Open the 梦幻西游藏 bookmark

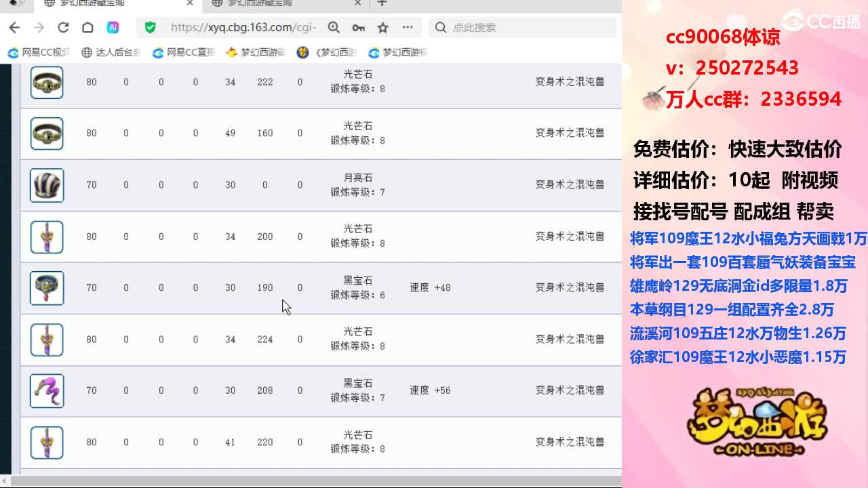point(256,52)
